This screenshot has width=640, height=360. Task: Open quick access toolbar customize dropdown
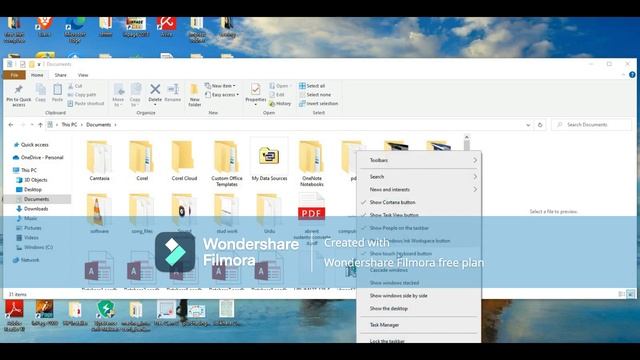(39, 64)
